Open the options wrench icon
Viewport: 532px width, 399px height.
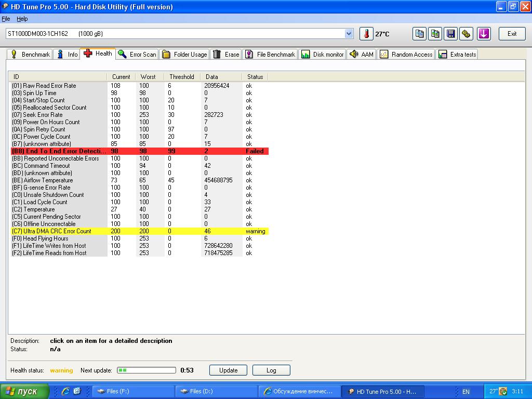tap(466, 34)
